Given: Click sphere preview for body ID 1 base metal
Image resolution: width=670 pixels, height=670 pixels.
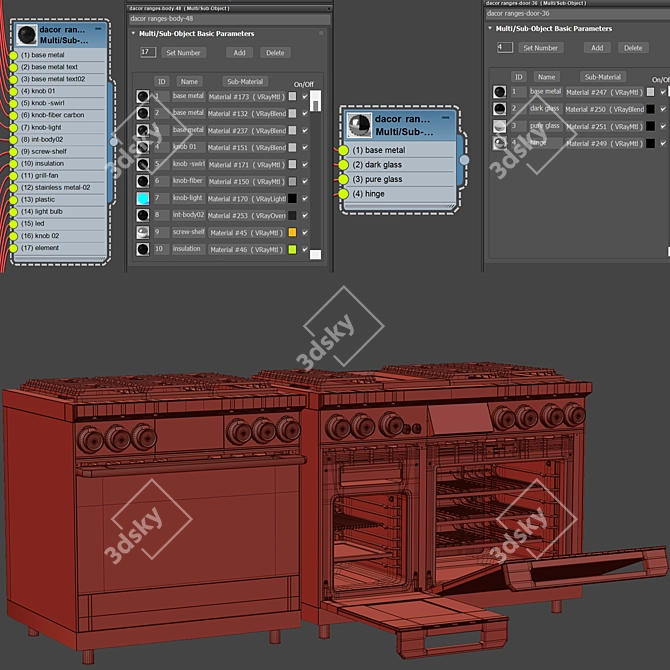Looking at the screenshot, I should tap(143, 97).
